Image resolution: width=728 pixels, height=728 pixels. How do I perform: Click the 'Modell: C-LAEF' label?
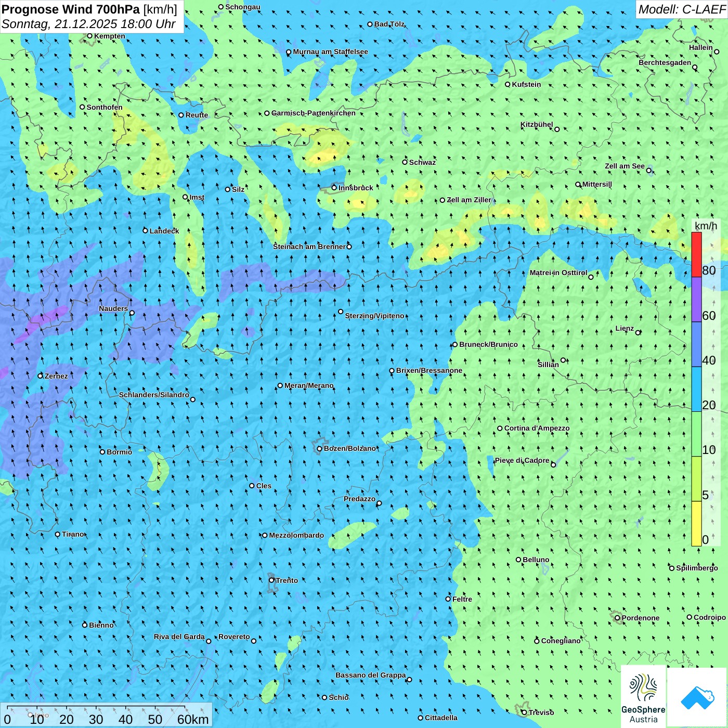[682, 9]
